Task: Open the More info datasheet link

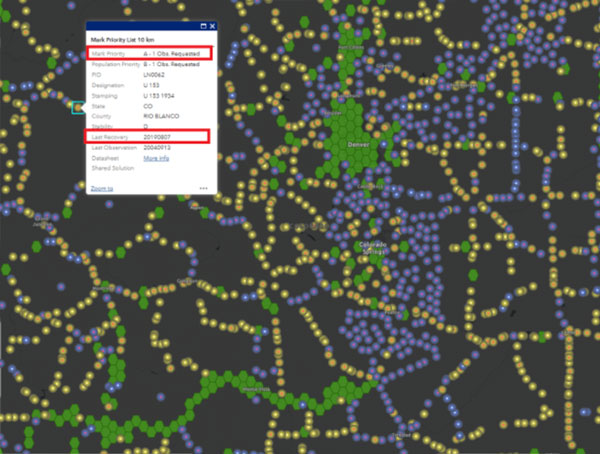Action: point(156,158)
